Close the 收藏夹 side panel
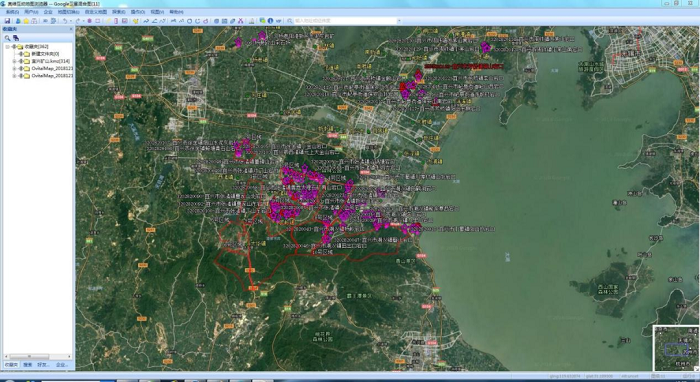The height and width of the screenshot is (382, 700). [71, 29]
